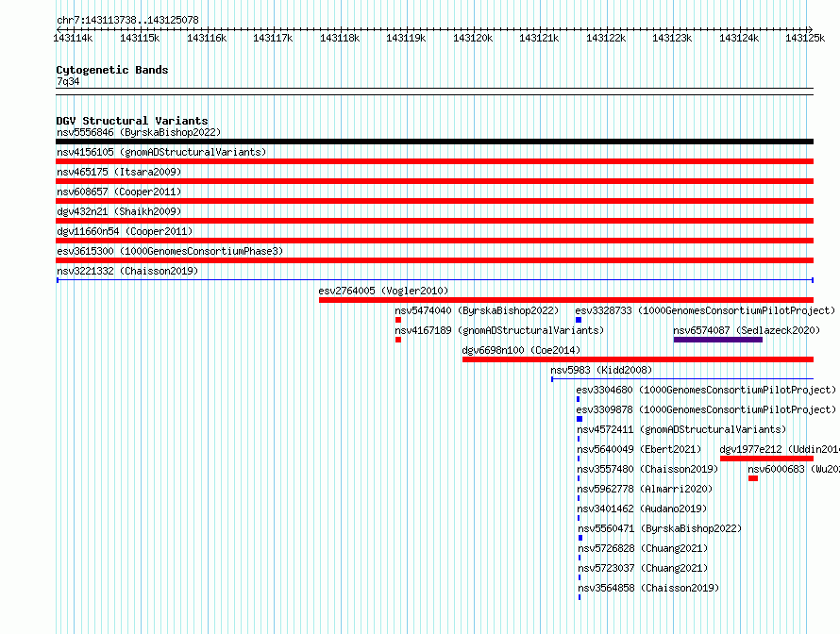The width and height of the screenshot is (840, 634).
Task: Open nsv6574087 (Sedlazeck2020) label
Action: (747, 330)
